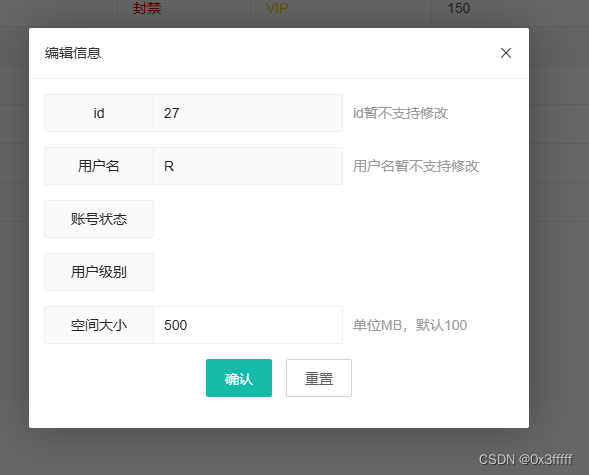Click the hint text id暂不支持修改

(400, 113)
